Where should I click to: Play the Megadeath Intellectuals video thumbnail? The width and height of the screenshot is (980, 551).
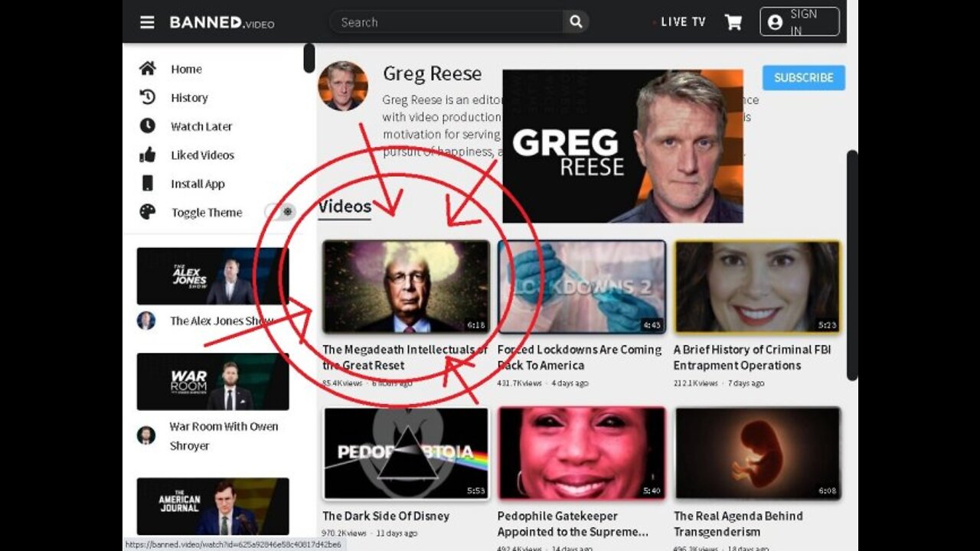[406, 287]
